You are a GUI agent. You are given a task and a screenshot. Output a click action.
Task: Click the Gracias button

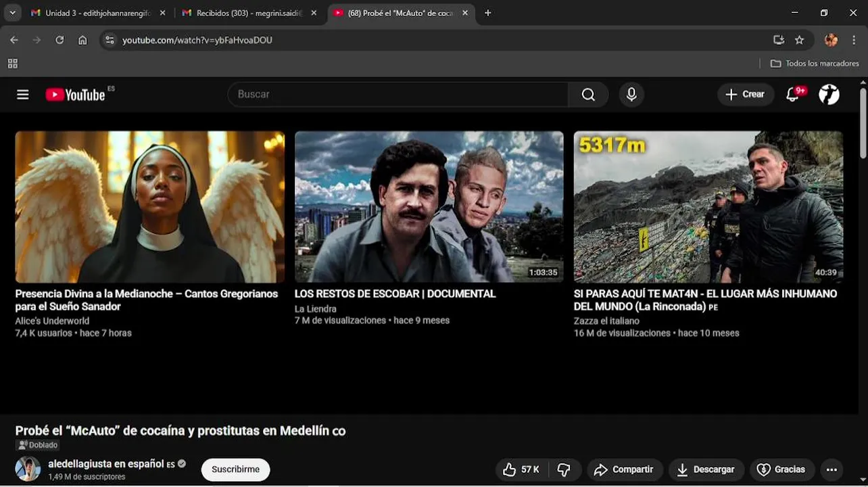781,469
